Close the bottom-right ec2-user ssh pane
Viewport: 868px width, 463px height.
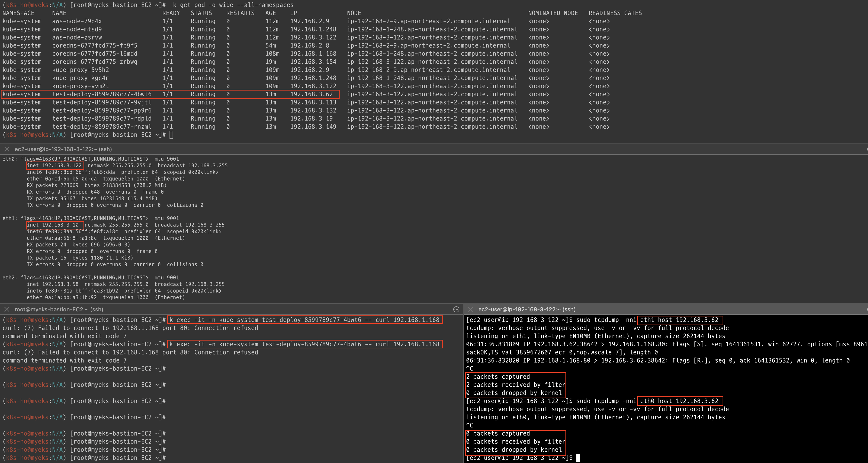471,309
